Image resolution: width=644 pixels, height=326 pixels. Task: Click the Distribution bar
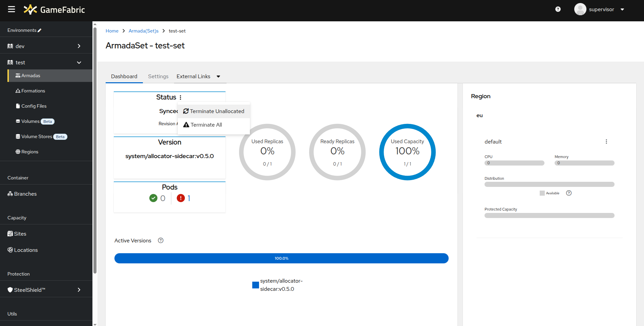pos(549,184)
